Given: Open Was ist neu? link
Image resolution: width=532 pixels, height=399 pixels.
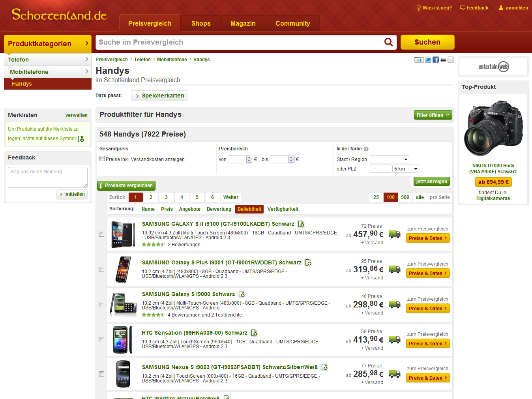Looking at the screenshot, I should pos(434,8).
